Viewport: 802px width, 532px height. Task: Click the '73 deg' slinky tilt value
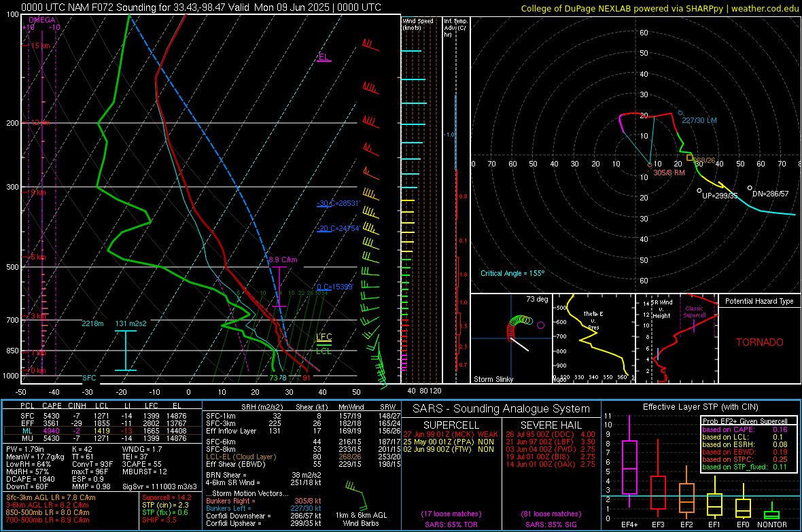pyautogui.click(x=537, y=299)
